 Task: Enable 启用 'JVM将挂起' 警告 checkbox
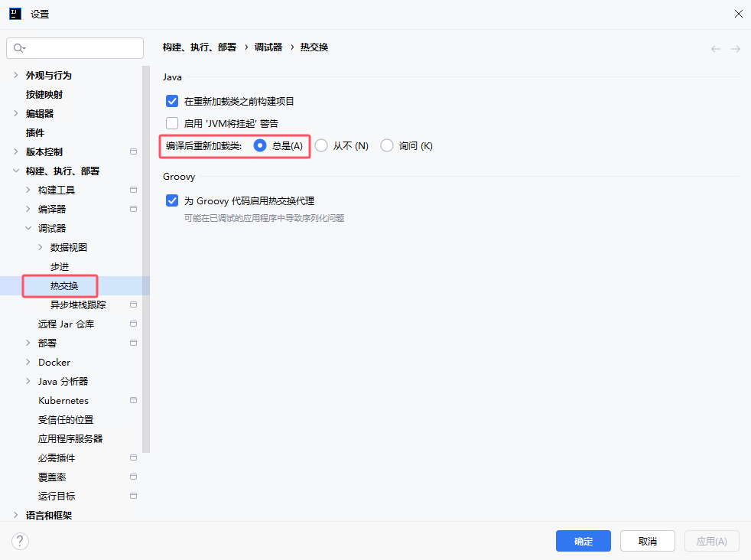pos(171,123)
